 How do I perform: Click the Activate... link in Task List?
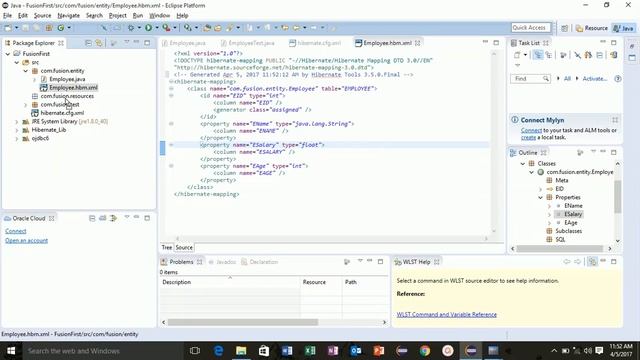click(x=595, y=78)
